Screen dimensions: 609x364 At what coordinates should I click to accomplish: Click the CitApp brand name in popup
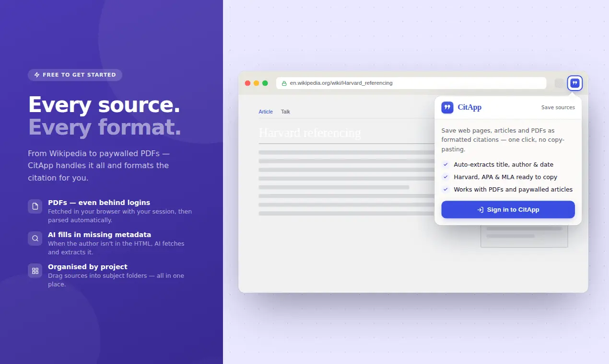[x=469, y=107]
